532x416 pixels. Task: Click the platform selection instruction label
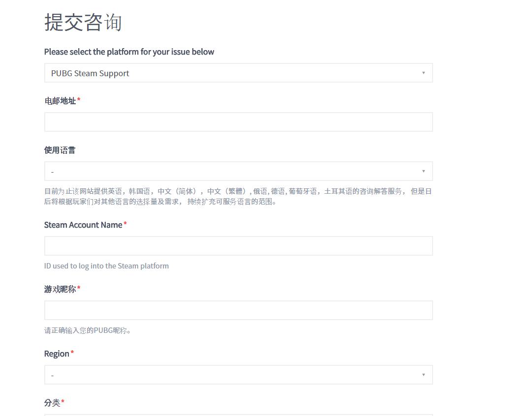(x=129, y=52)
